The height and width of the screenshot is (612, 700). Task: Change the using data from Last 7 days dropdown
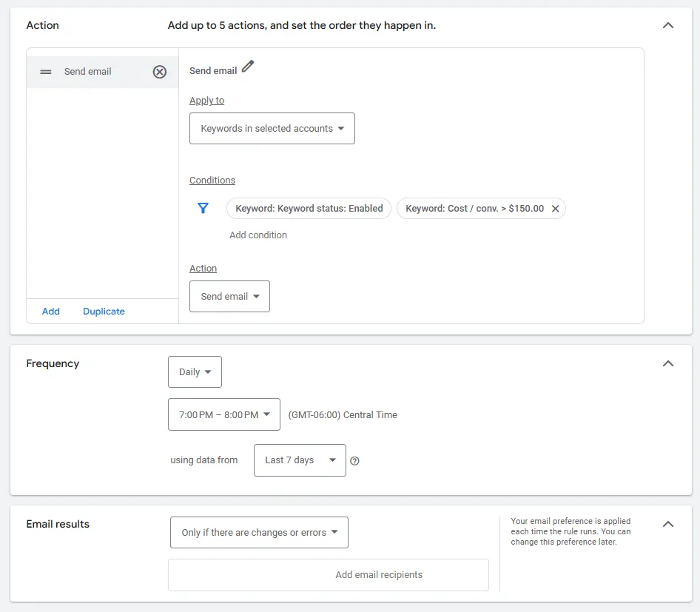pyautogui.click(x=299, y=460)
